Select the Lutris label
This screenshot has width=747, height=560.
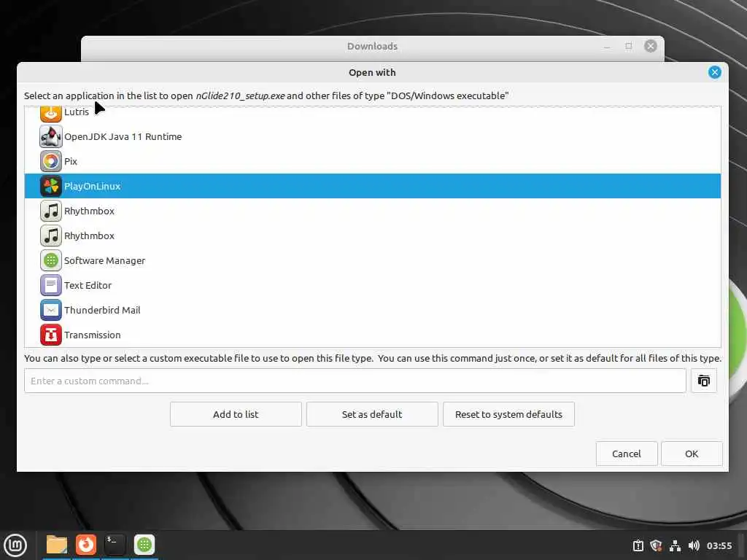coord(76,112)
